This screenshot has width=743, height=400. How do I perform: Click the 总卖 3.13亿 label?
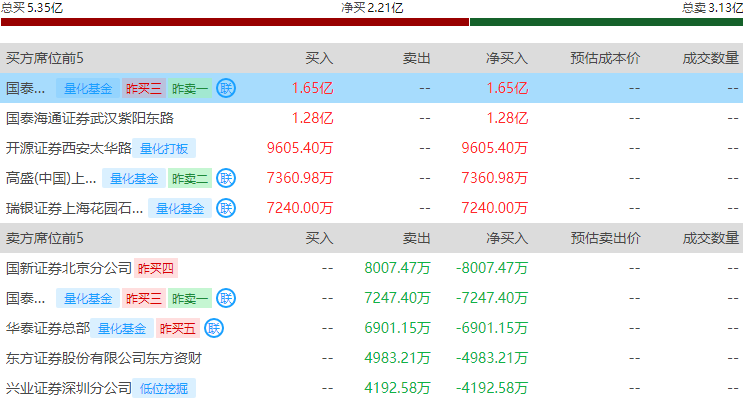(712, 7)
